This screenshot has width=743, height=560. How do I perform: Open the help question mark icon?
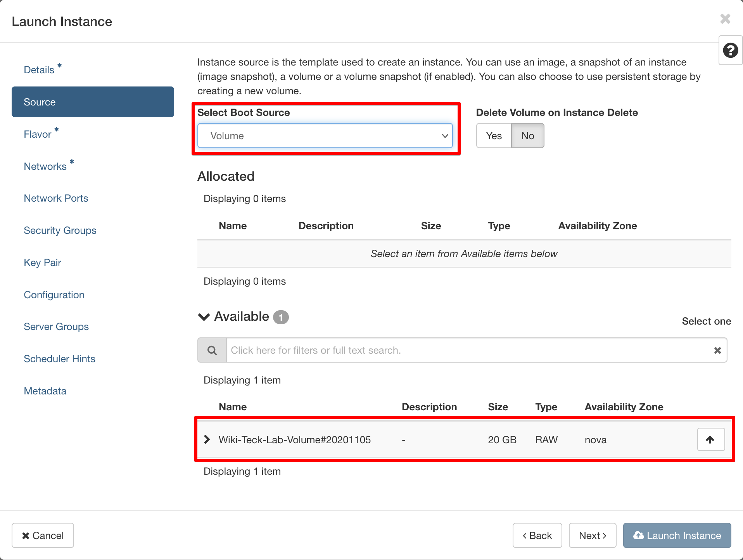point(730,50)
